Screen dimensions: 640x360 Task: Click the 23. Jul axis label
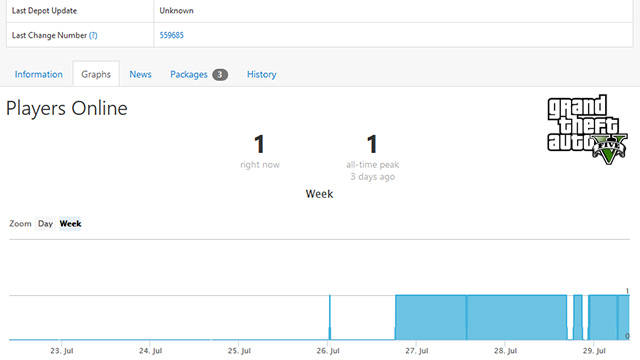(62, 351)
